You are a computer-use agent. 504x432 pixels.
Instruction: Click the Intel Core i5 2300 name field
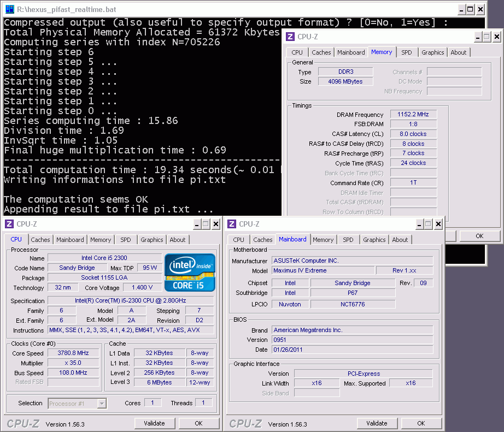[x=104, y=258]
